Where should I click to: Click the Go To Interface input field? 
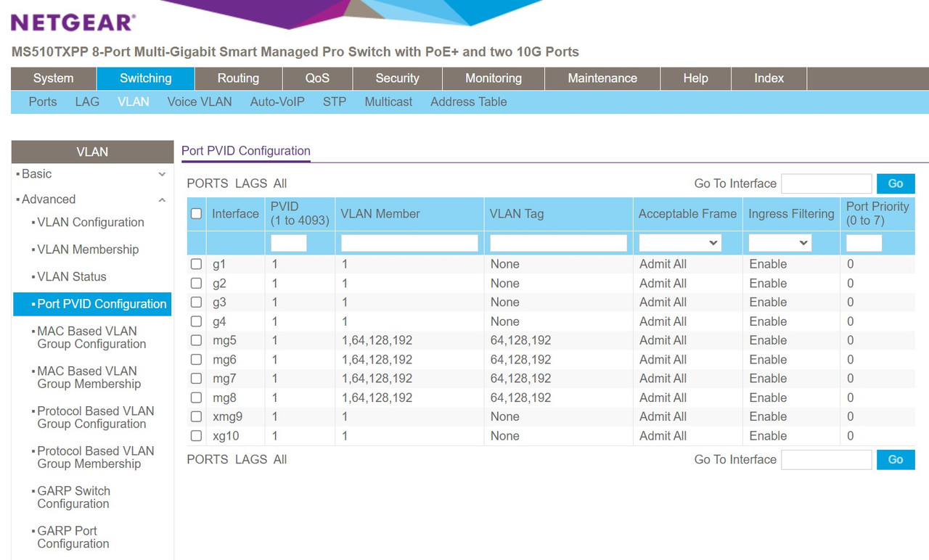(x=826, y=184)
